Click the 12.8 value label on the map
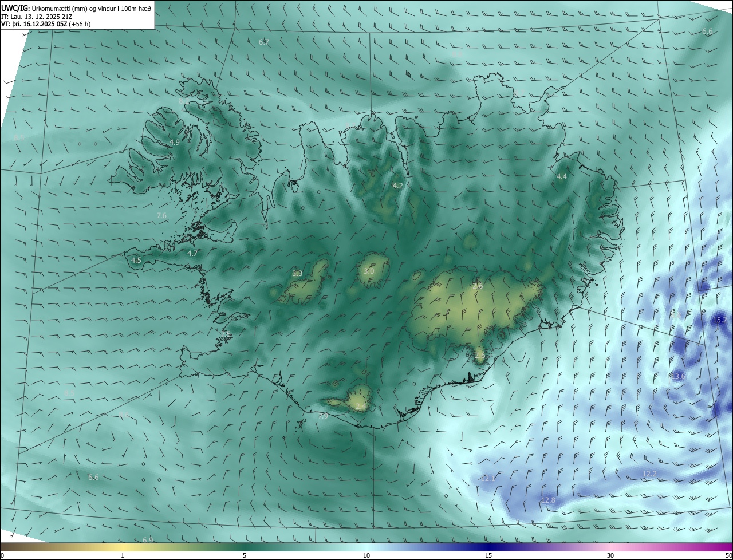Image resolution: width=733 pixels, height=560 pixels. [548, 500]
